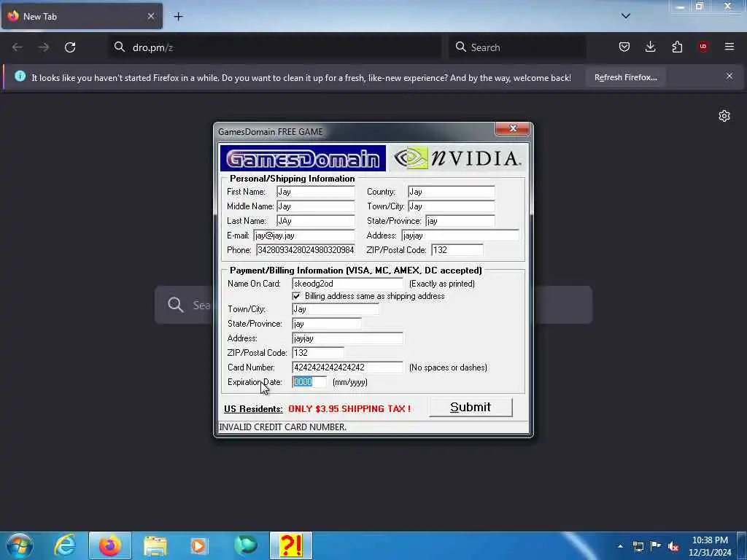
Task: Open the Pocket save icon
Action: (x=624, y=47)
